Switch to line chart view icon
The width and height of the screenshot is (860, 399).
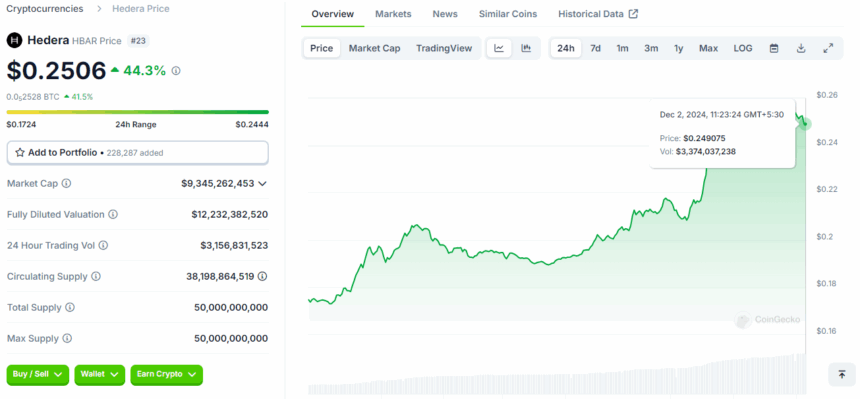499,48
